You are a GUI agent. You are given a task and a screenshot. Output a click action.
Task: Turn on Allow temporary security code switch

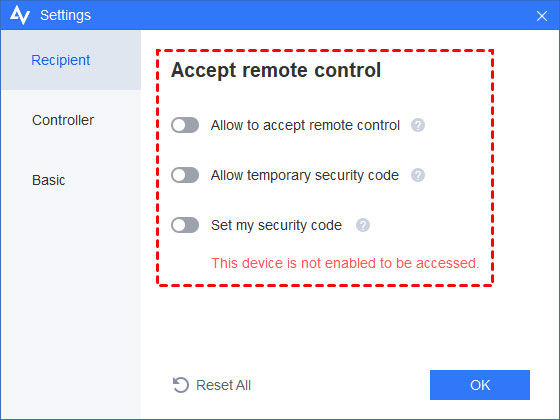(185, 175)
